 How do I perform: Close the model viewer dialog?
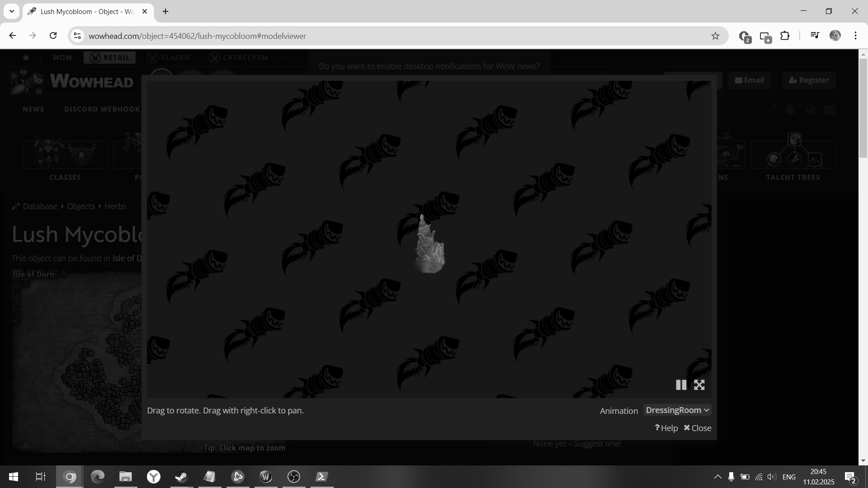(698, 428)
